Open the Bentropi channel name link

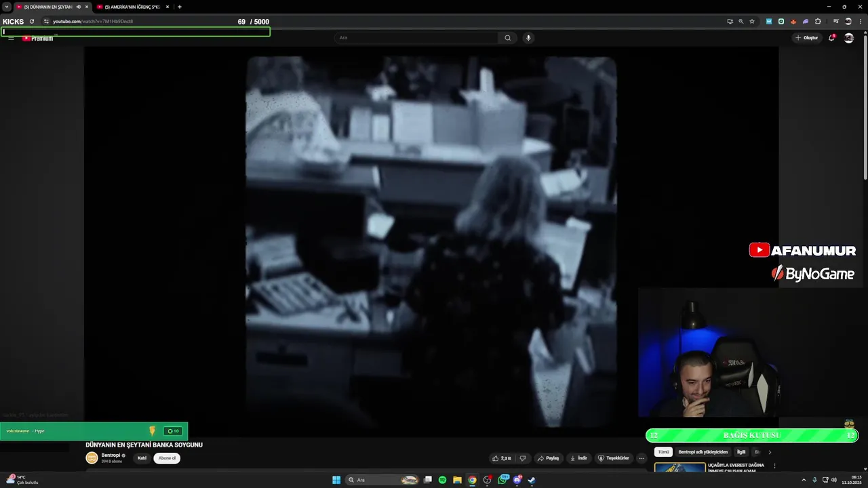pos(111,455)
